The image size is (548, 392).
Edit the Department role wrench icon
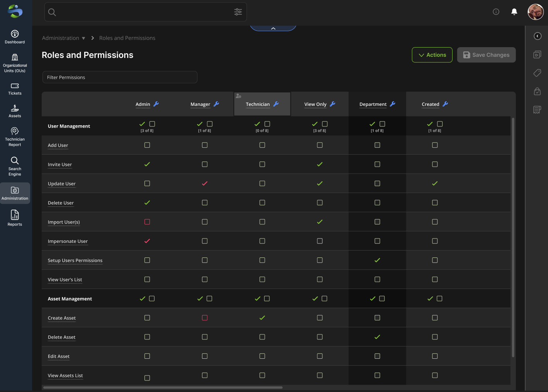tap(393, 104)
